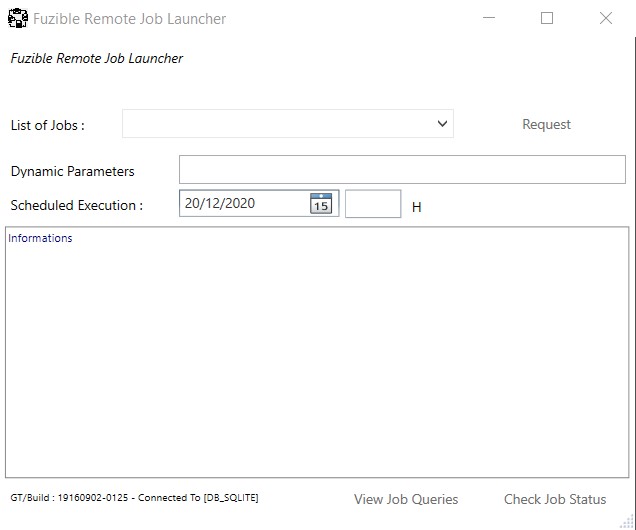Viewport: 636px width, 530px height.
Task: Click the Request button
Action: [x=546, y=124]
